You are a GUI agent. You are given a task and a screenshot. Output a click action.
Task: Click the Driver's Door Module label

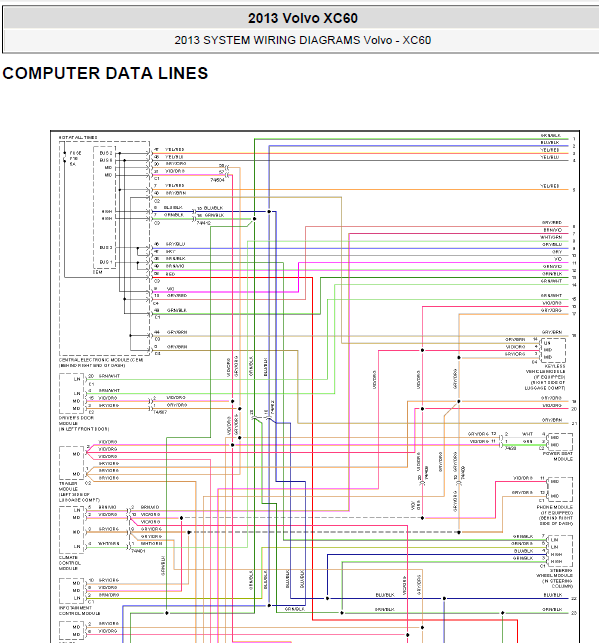[84, 423]
